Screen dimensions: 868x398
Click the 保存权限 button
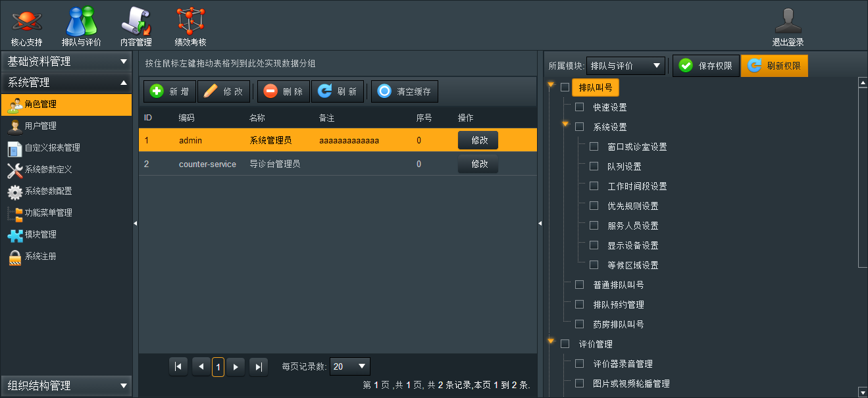click(705, 66)
